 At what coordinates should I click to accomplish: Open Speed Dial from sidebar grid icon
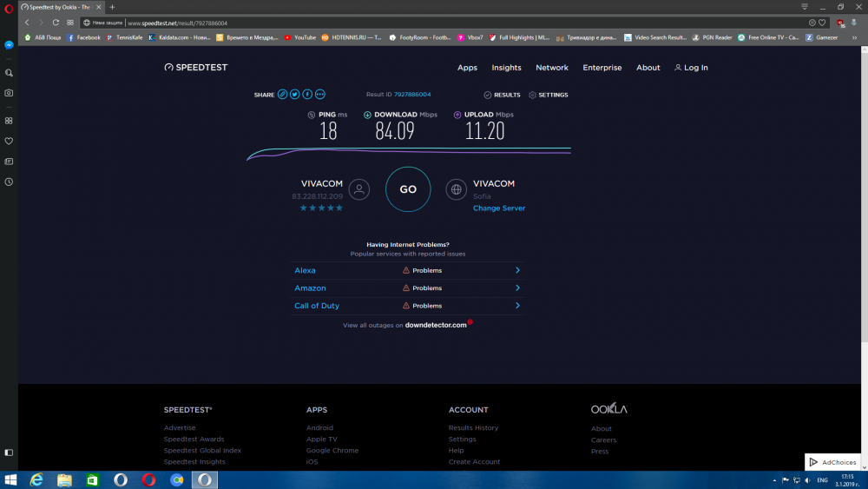pos(9,120)
